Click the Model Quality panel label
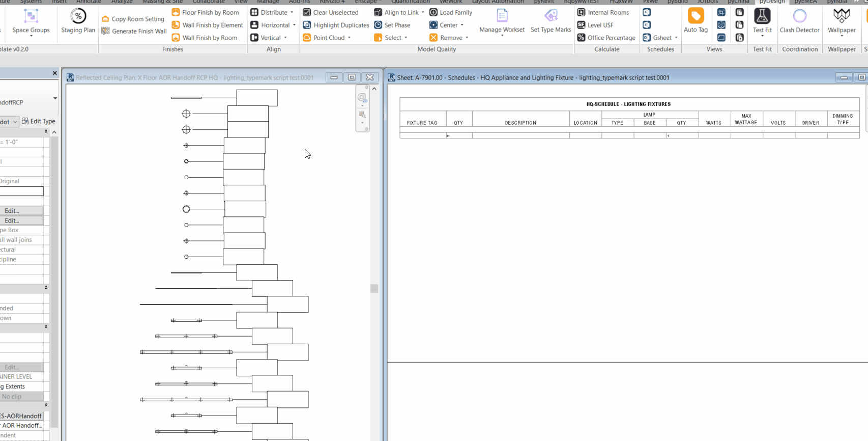868x441 pixels. [x=437, y=49]
